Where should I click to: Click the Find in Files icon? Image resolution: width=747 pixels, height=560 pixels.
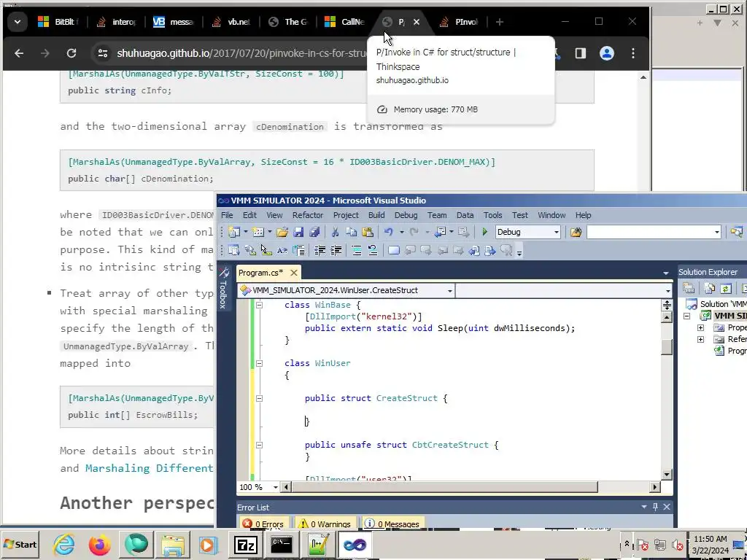(x=576, y=233)
